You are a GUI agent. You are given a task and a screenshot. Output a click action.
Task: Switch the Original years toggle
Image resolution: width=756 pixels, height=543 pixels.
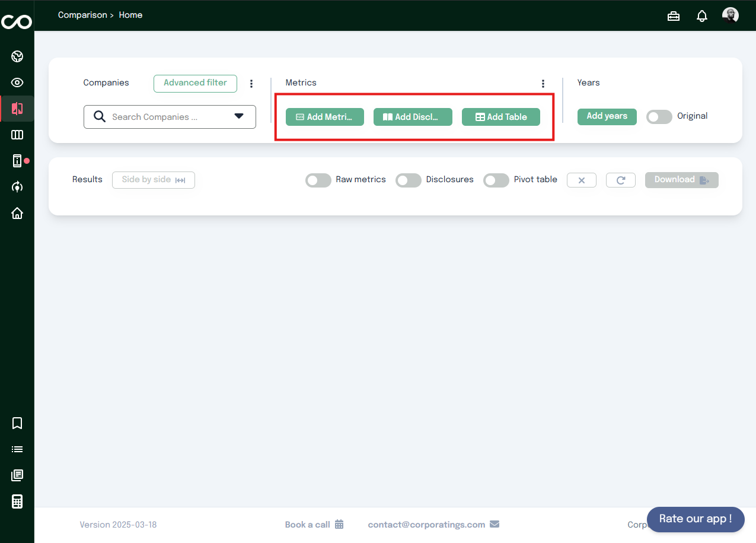(x=659, y=117)
